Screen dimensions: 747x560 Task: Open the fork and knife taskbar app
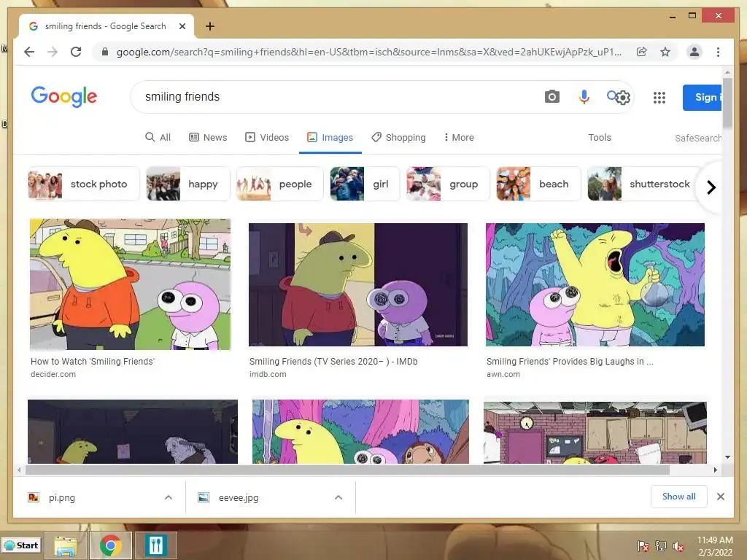[x=156, y=545]
